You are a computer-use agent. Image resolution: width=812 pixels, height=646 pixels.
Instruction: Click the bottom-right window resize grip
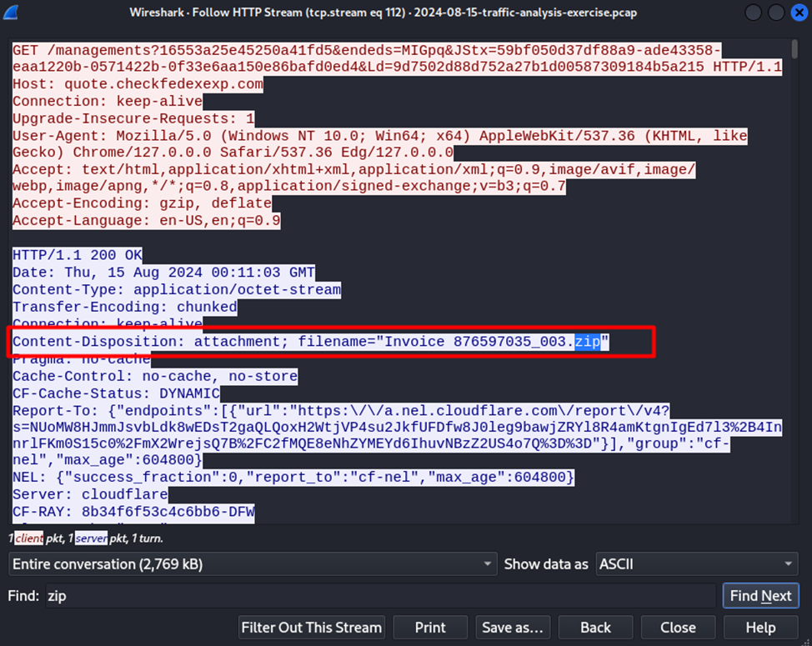pyautogui.click(x=806, y=641)
